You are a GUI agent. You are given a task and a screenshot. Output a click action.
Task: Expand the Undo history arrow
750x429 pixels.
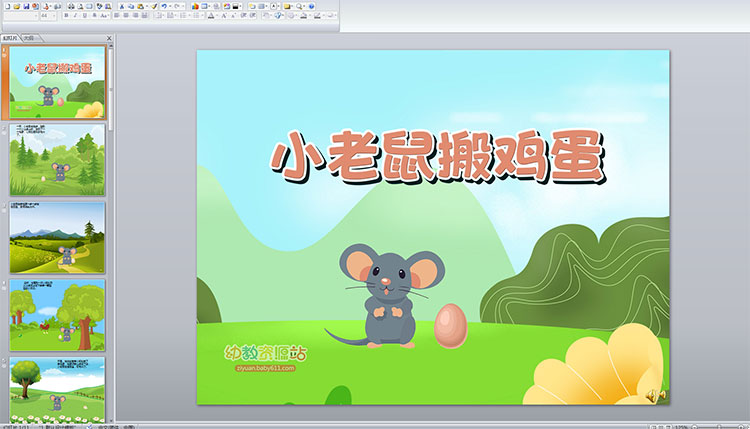pyautogui.click(x=170, y=6)
